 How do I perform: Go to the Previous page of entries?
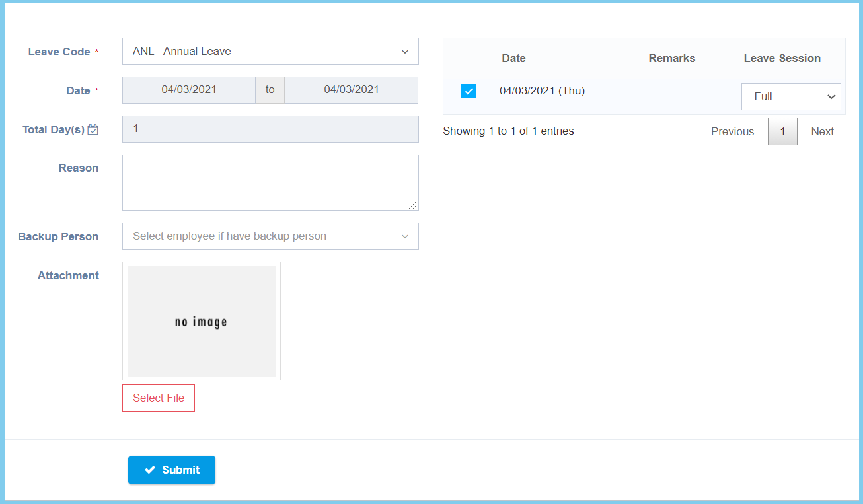pyautogui.click(x=732, y=131)
